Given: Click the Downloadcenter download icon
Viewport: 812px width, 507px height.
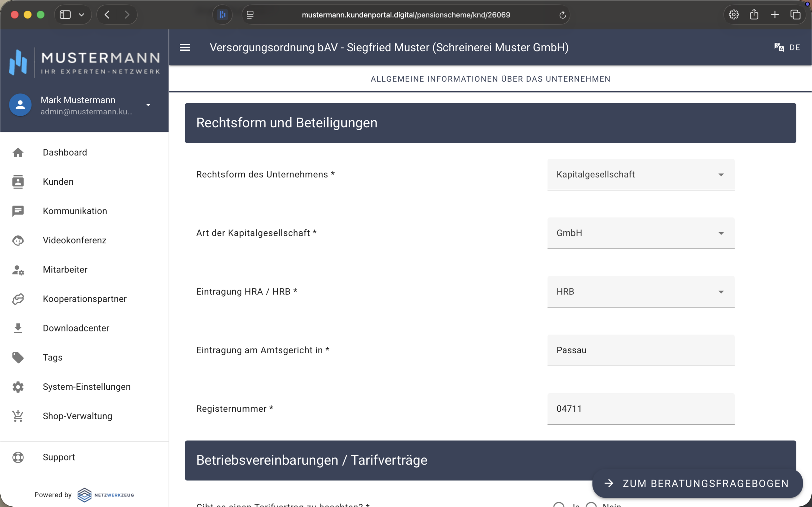Looking at the screenshot, I should pos(18,328).
